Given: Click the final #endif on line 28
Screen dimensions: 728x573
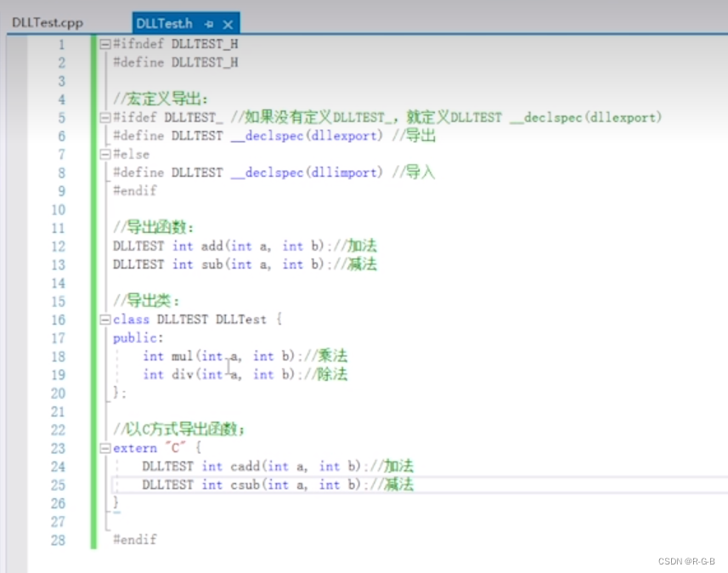Looking at the screenshot, I should point(135,540).
